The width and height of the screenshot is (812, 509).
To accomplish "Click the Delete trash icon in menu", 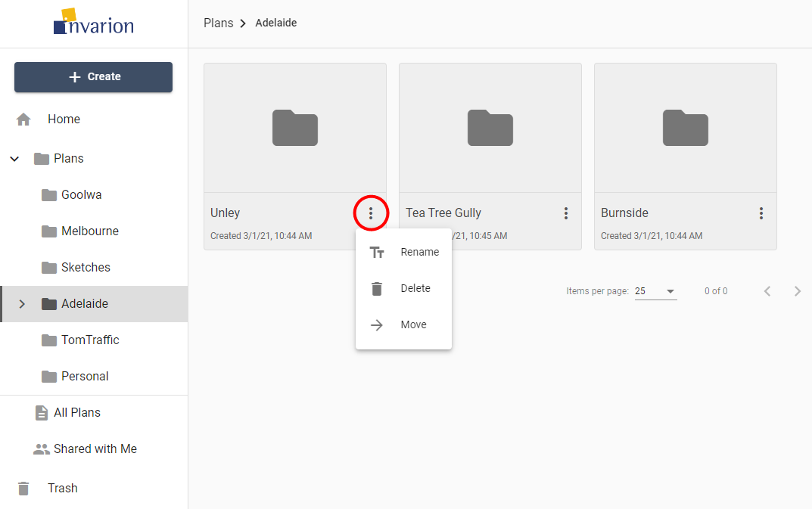I will coord(377,288).
